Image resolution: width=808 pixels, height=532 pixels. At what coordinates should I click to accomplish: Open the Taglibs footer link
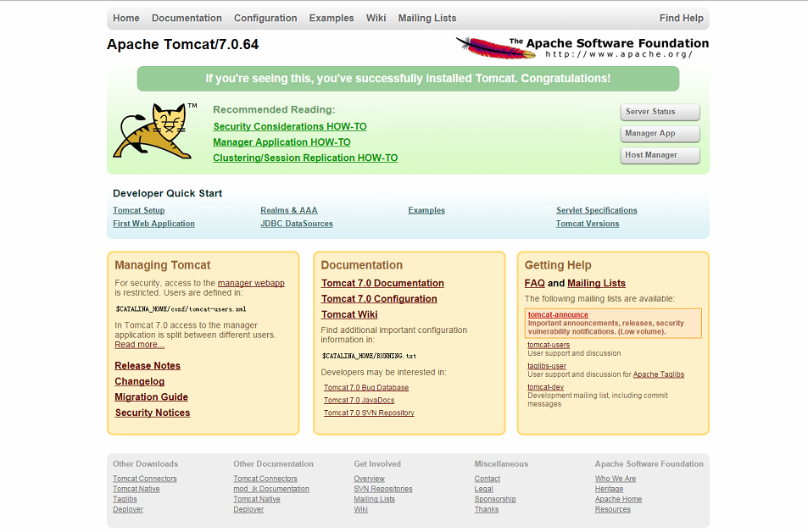(x=125, y=499)
